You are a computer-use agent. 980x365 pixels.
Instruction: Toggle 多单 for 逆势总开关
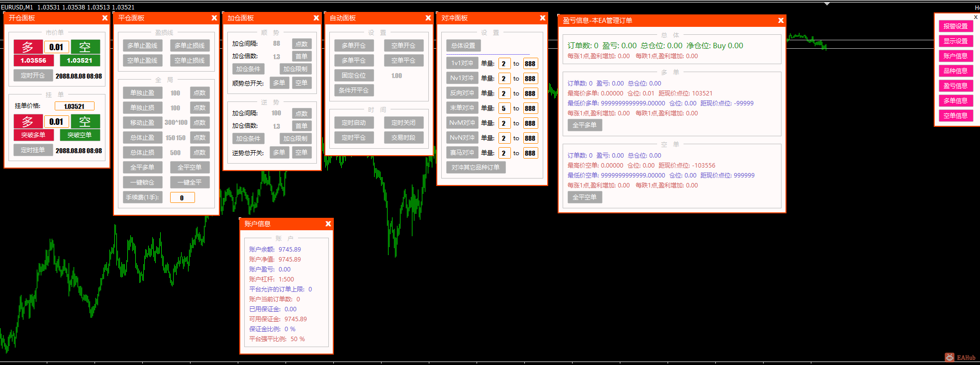point(279,152)
